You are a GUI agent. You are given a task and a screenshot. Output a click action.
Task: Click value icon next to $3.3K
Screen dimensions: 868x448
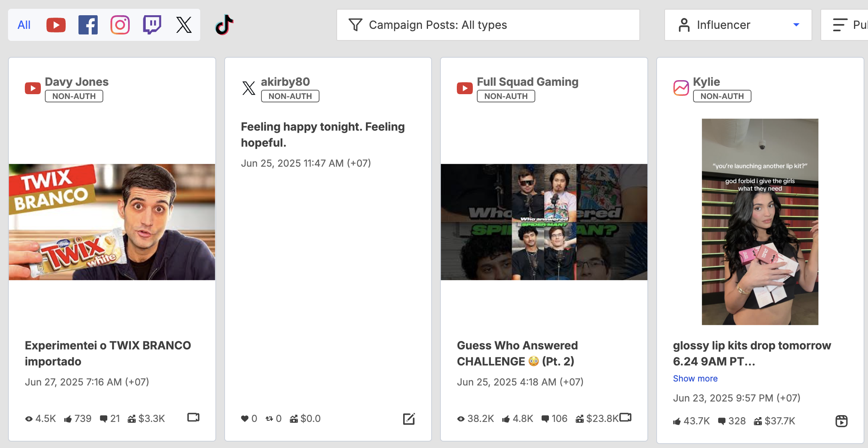coord(132,419)
